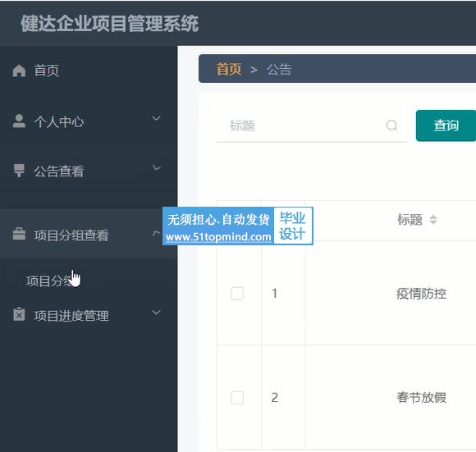Click the briefcase icon for 项目分组查看
The image size is (476, 452).
coord(19,234)
